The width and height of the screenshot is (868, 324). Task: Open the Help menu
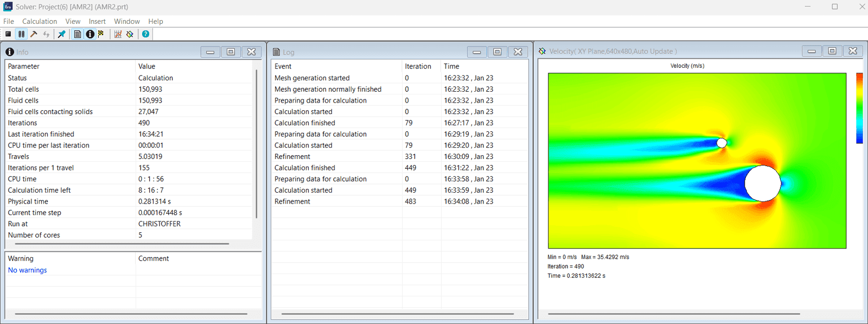pos(156,21)
